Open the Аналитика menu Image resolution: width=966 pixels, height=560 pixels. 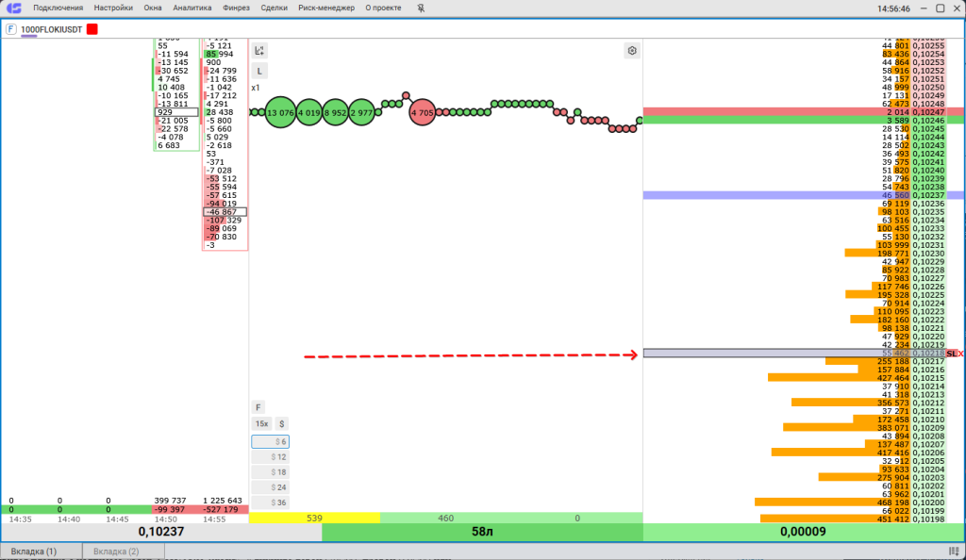pyautogui.click(x=192, y=8)
